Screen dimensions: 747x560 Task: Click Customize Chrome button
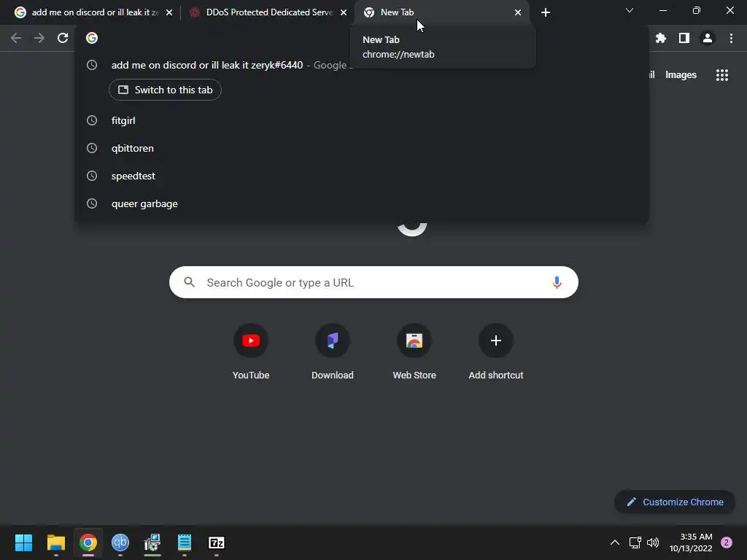675,502
